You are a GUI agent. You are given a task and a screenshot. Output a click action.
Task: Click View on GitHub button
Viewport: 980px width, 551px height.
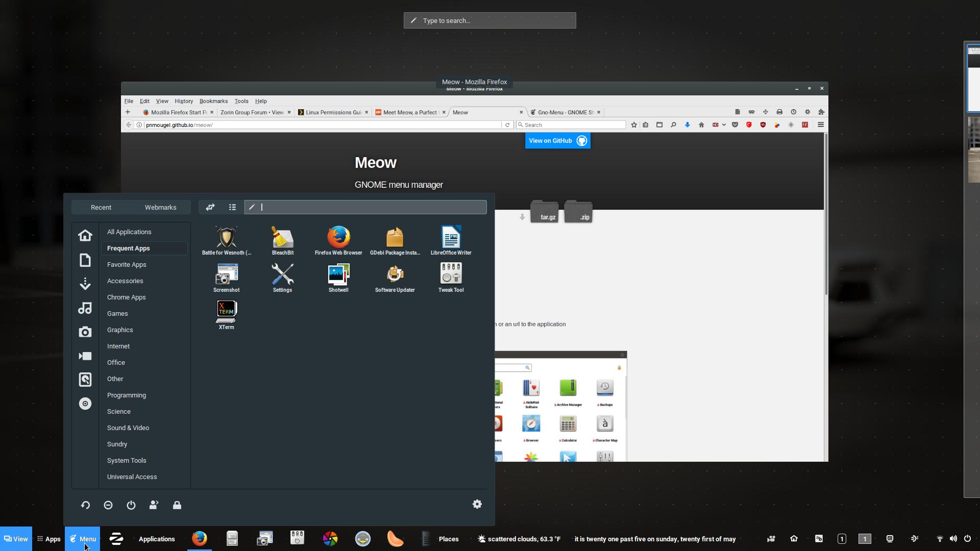[557, 141]
